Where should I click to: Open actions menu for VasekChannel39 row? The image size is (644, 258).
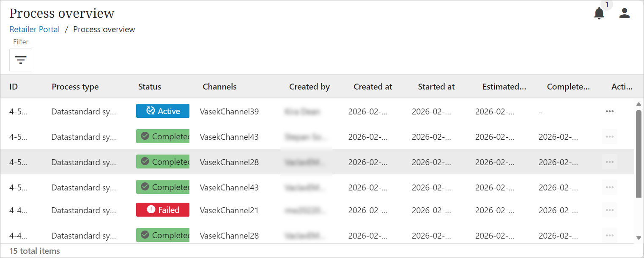[609, 111]
